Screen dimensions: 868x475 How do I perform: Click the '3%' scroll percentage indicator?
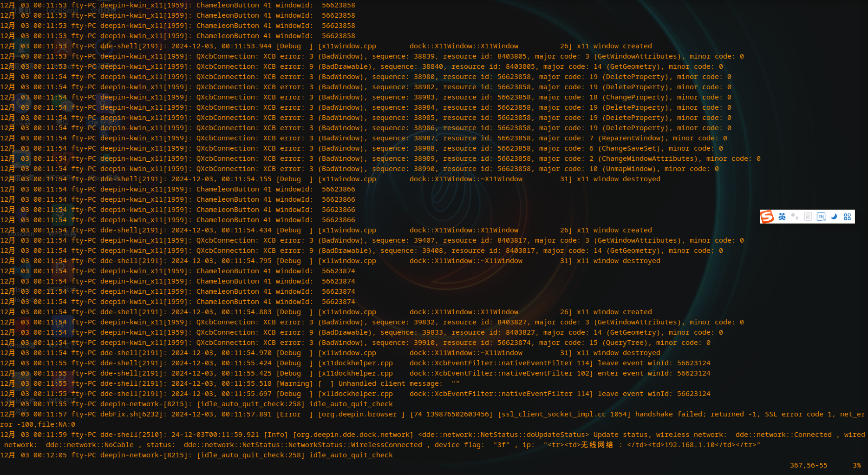pyautogui.click(x=857, y=465)
